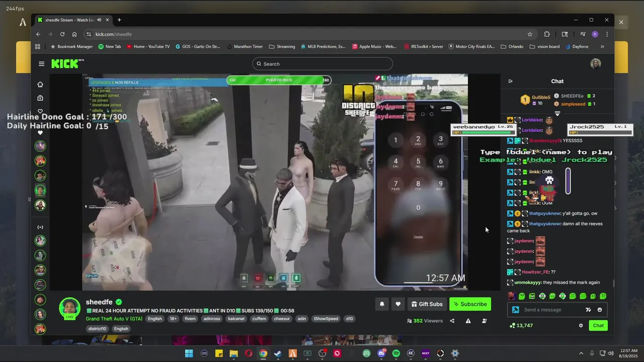Open Discord from the taskbar
Image resolution: width=644 pixels, height=362 pixels.
[x=381, y=353]
